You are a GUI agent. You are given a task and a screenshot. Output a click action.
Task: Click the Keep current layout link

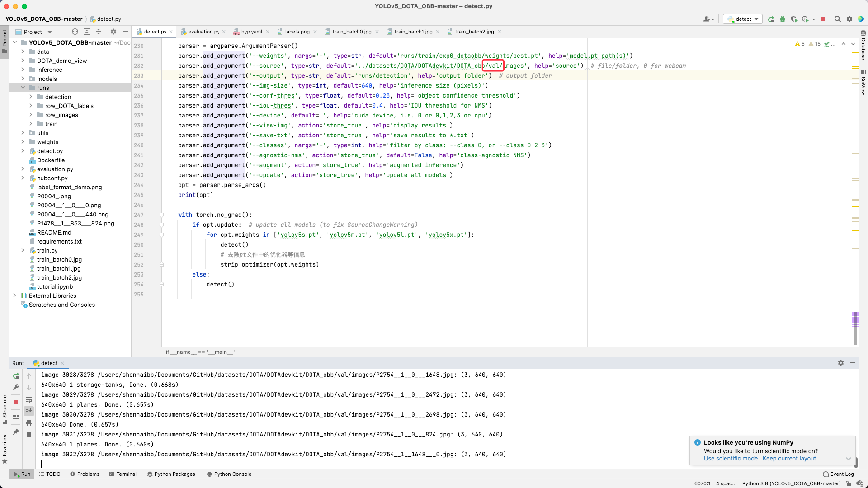[x=792, y=459]
